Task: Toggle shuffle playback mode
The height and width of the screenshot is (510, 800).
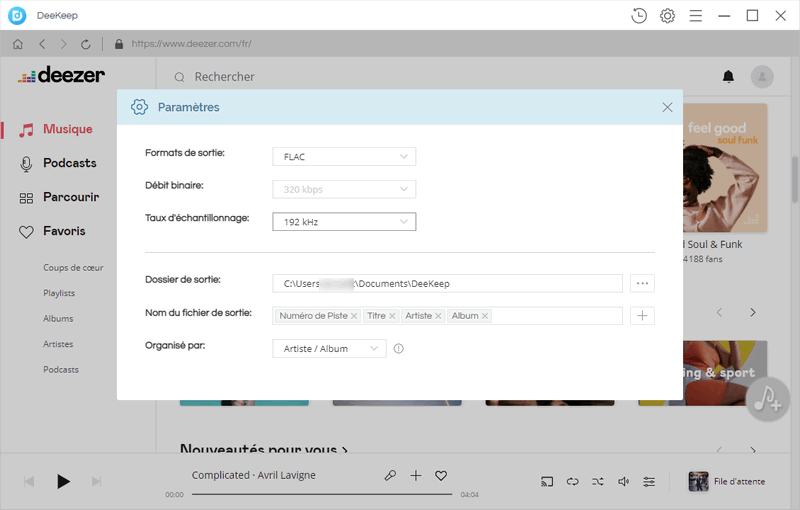Action: tap(598, 481)
